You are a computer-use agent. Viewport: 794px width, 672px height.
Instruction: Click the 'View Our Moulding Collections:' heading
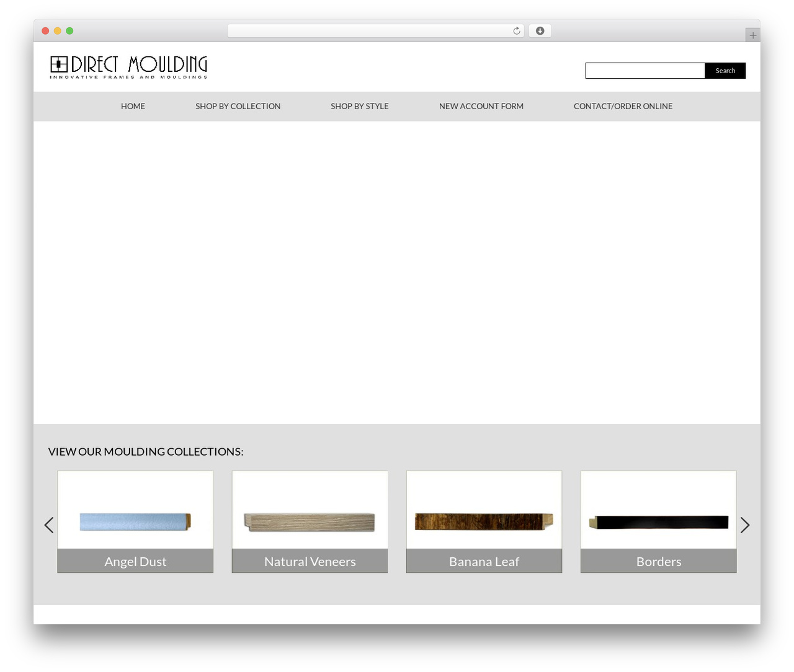[146, 452]
